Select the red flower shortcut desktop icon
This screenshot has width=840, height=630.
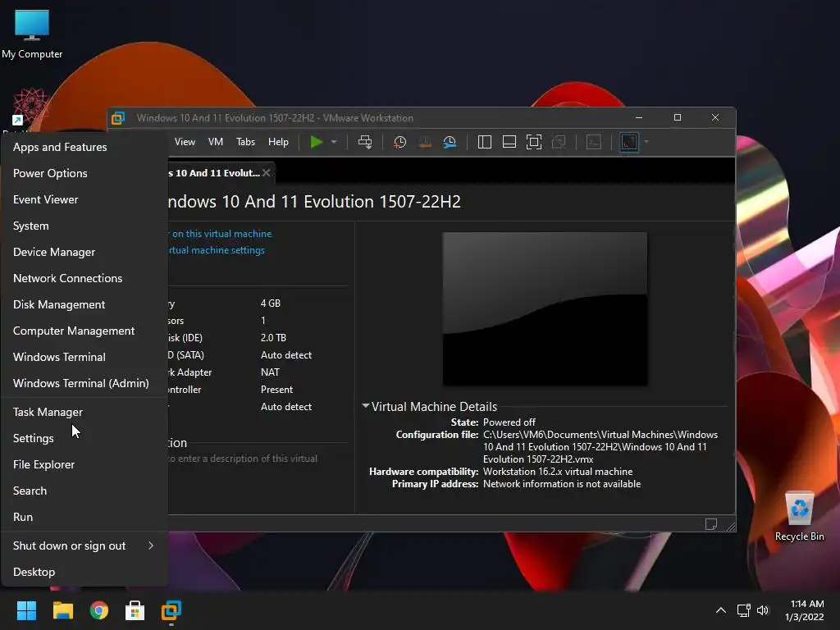[30, 107]
